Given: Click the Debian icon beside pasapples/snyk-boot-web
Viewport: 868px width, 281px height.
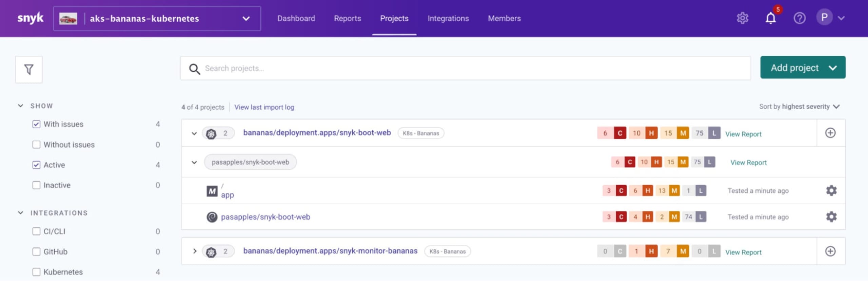Looking at the screenshot, I should point(212,217).
